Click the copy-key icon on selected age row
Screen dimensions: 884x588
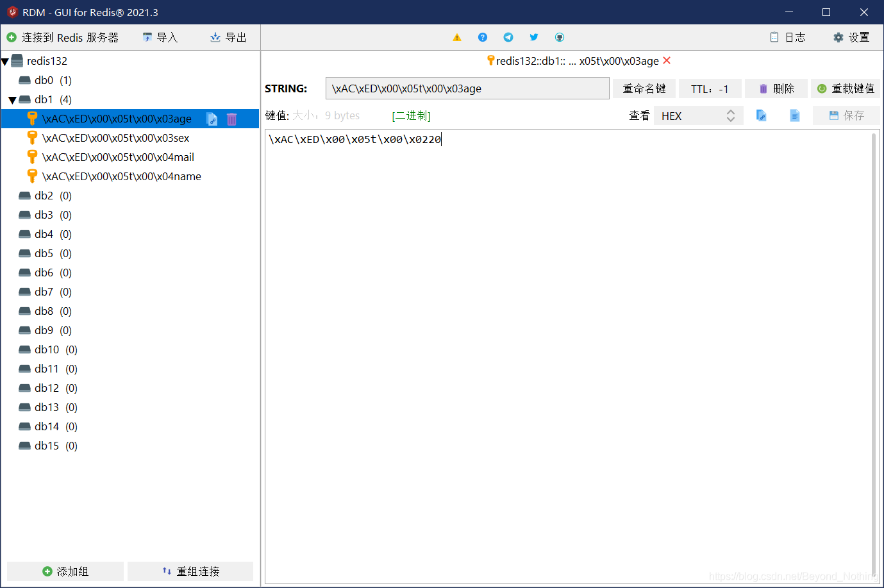(x=212, y=119)
